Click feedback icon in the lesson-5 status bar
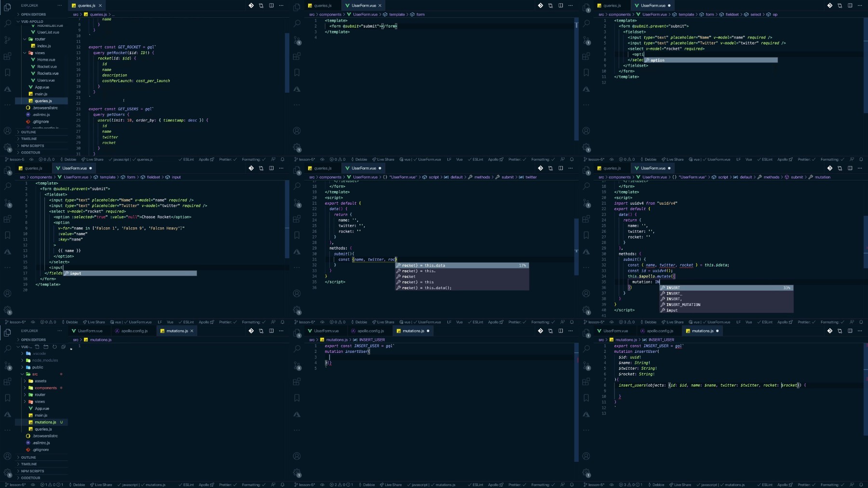This screenshot has height=488, width=868. coord(273,159)
